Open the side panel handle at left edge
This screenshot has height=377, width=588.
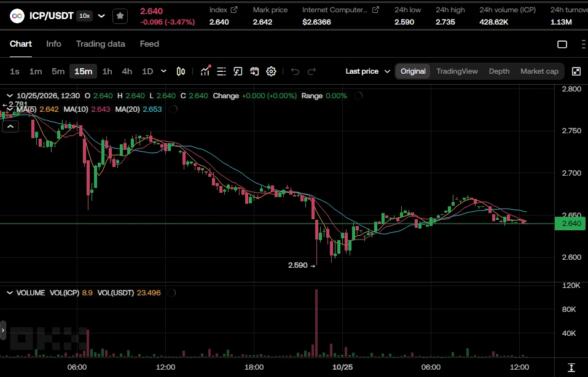click(x=3, y=330)
